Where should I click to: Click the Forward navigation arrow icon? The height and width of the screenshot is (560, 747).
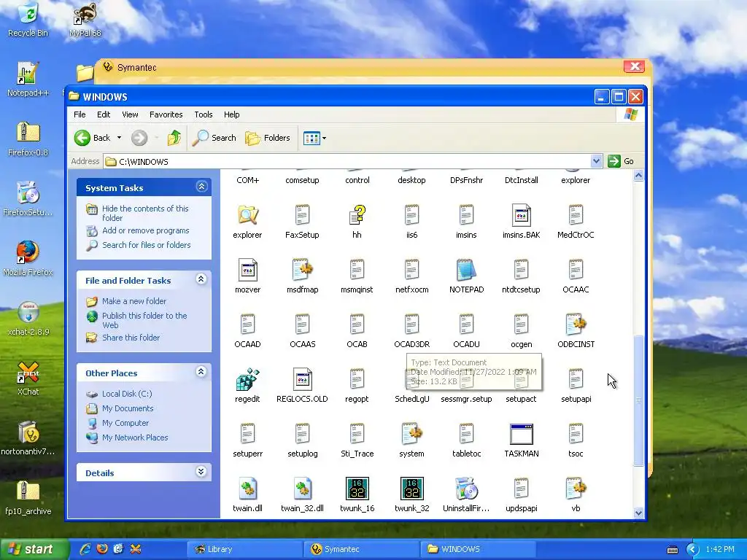[x=139, y=138]
